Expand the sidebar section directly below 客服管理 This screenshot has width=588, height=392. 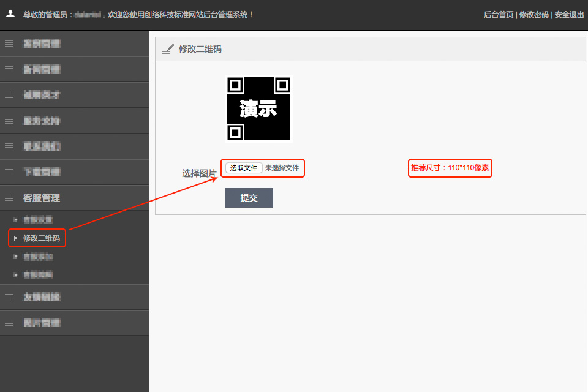coord(42,297)
